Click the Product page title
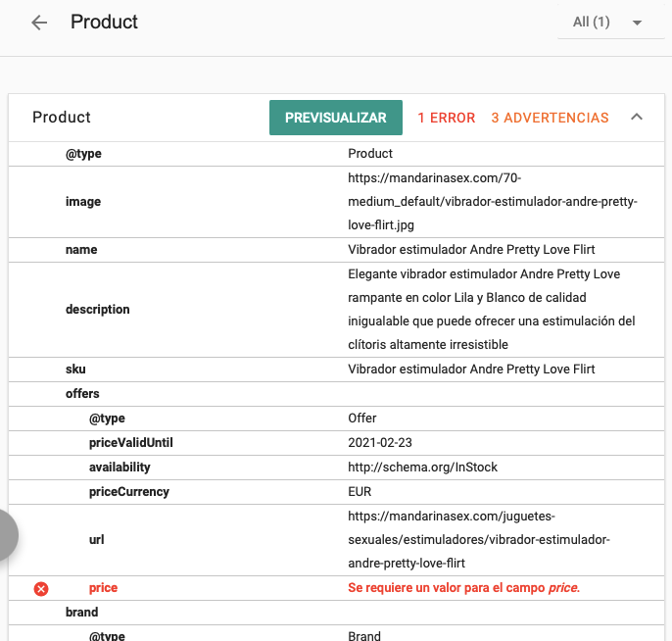The image size is (672, 641). click(x=104, y=22)
